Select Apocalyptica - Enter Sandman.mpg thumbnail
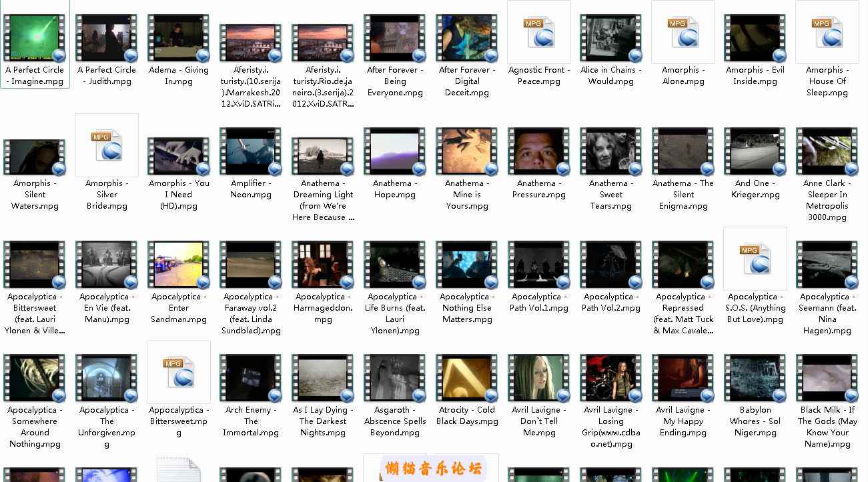This screenshot has width=868, height=482. point(179,265)
